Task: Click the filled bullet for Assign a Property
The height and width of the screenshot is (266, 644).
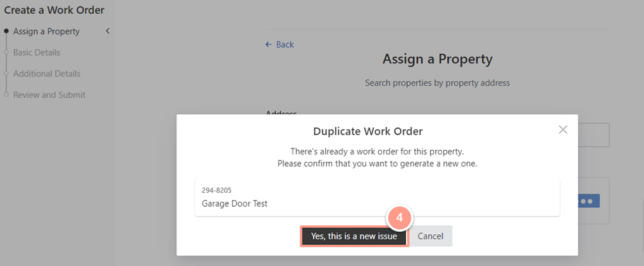Action: [6, 31]
